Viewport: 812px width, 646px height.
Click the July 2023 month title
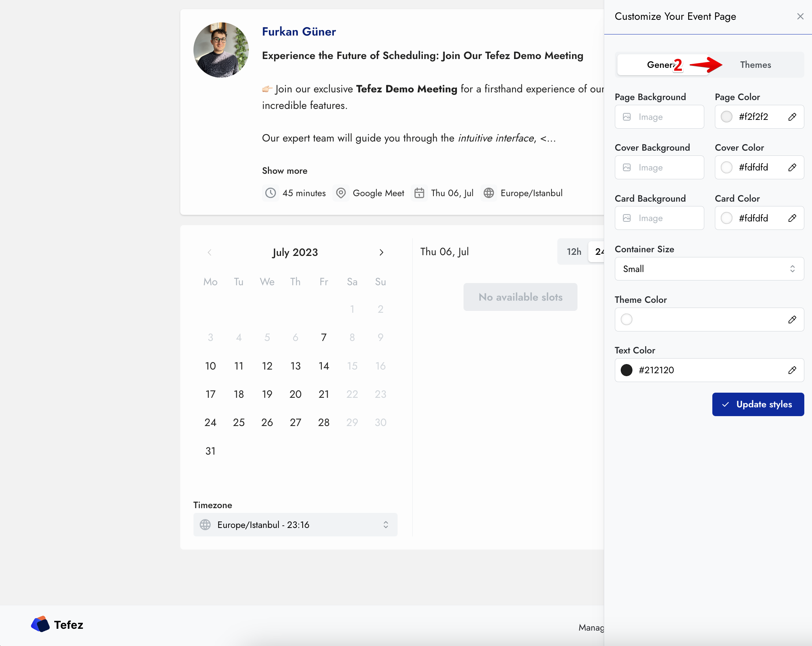(295, 252)
